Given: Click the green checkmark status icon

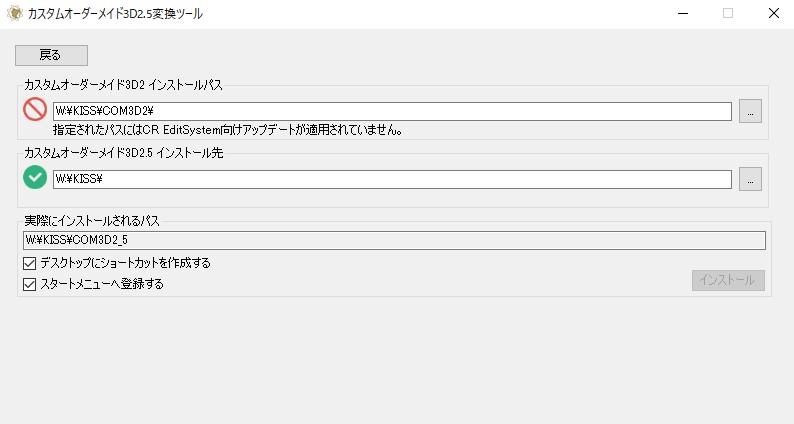Looking at the screenshot, I should (x=35, y=177).
